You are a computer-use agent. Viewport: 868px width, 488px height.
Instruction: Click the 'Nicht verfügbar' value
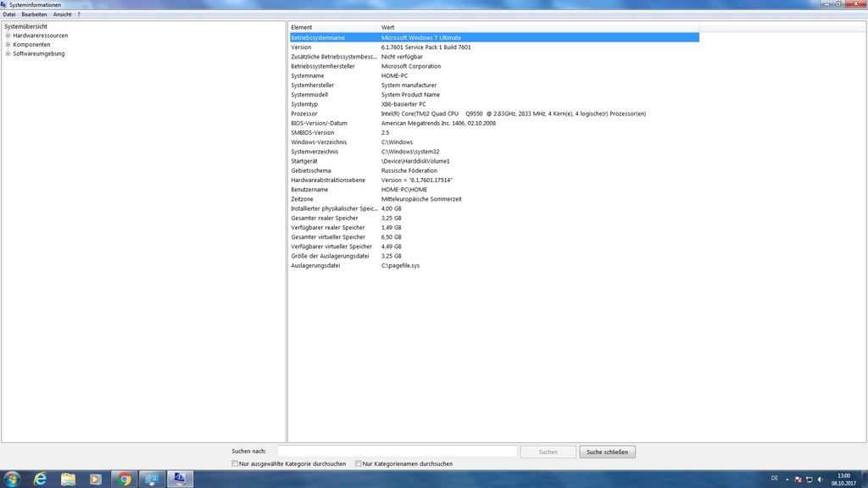(402, 57)
